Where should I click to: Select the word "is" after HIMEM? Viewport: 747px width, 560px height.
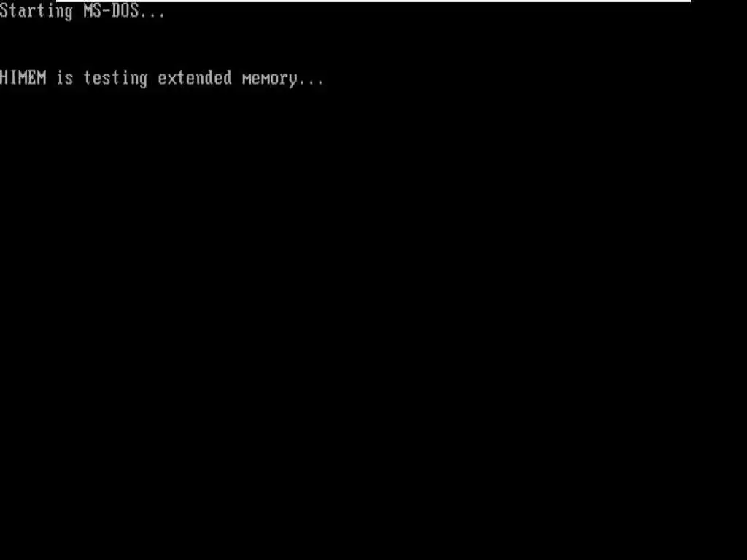[x=65, y=77]
